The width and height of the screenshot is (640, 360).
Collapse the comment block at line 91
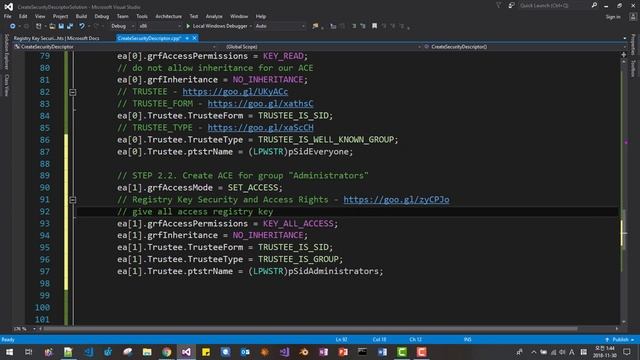(73, 200)
